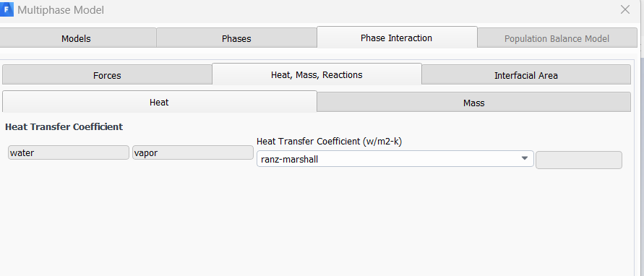644x276 pixels.
Task: Expand the heat transfer coefficient dropdown arrow
Action: pyautogui.click(x=525, y=159)
